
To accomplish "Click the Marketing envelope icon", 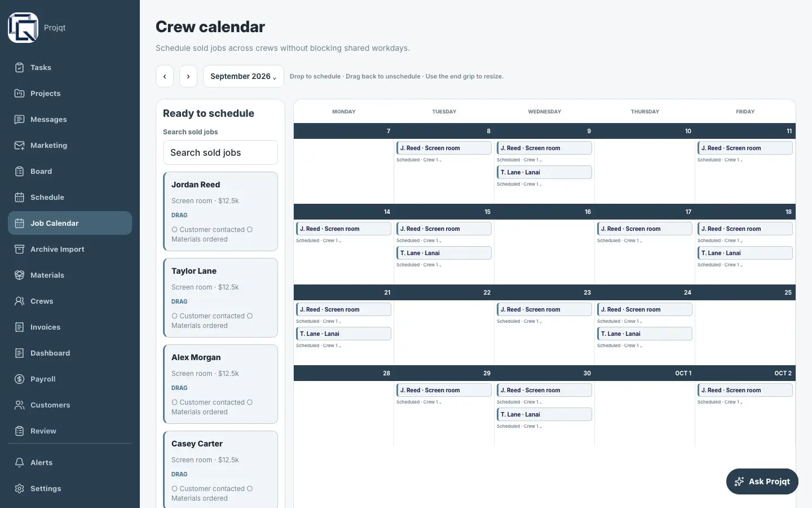I will 20,146.
